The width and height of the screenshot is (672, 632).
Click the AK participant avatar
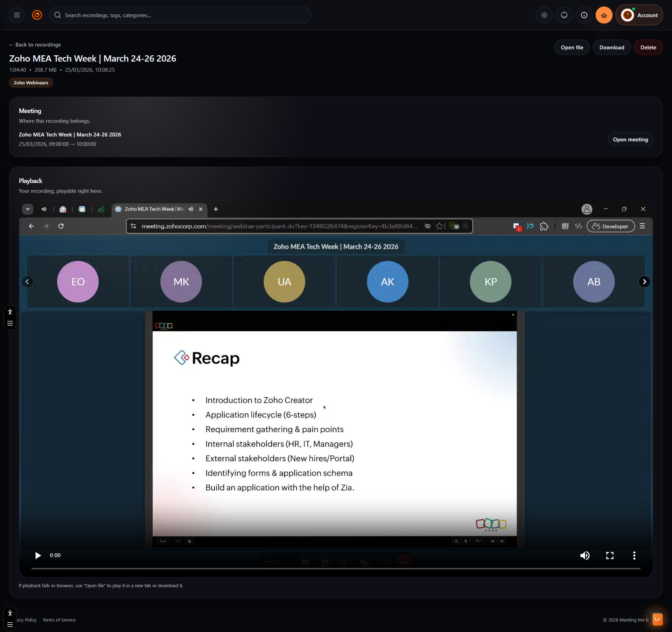(x=387, y=282)
